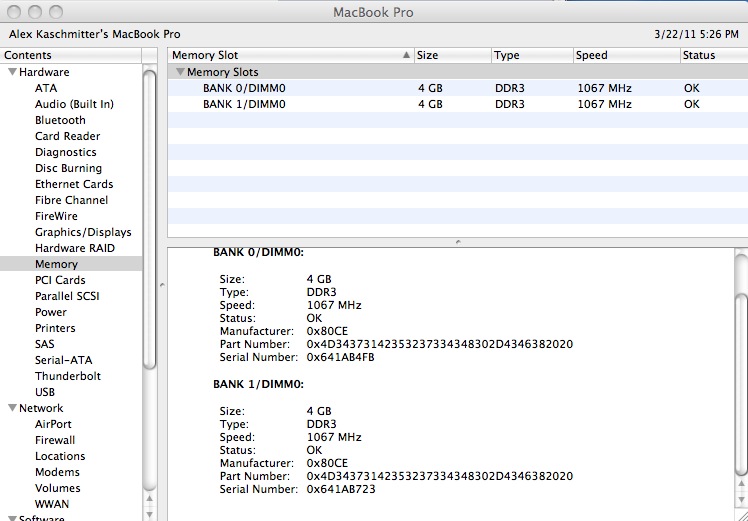
Task: Click the BANK 1/DIMM0 detail heading
Action: (x=258, y=384)
